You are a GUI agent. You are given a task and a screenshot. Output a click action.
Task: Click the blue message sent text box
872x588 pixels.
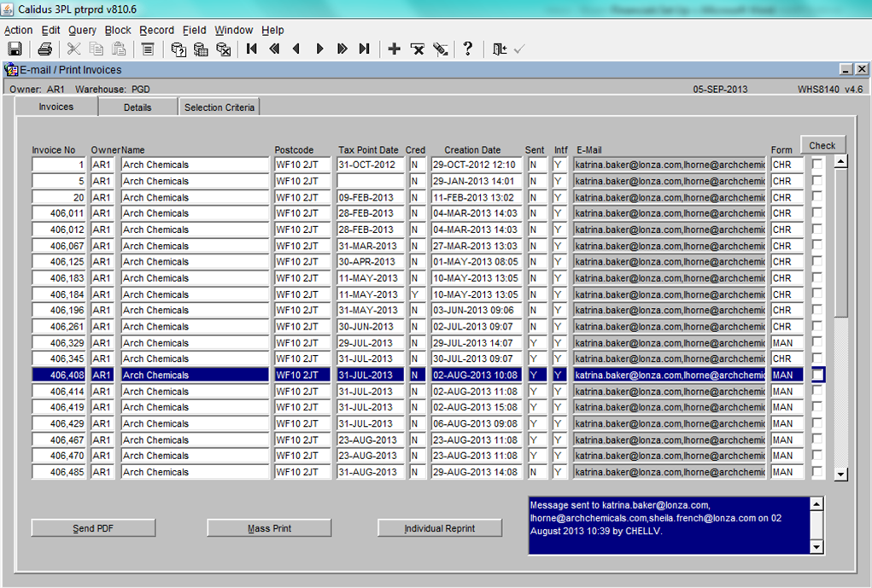tap(670, 526)
